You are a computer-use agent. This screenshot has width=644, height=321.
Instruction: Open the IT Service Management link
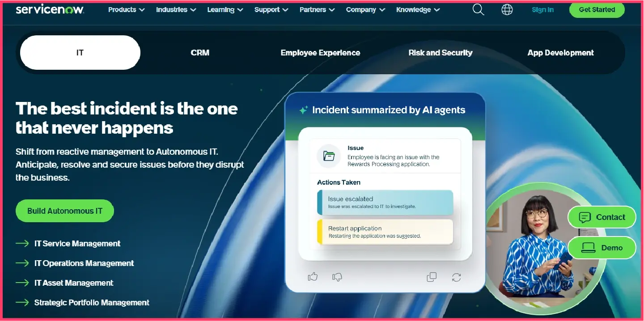[77, 244]
